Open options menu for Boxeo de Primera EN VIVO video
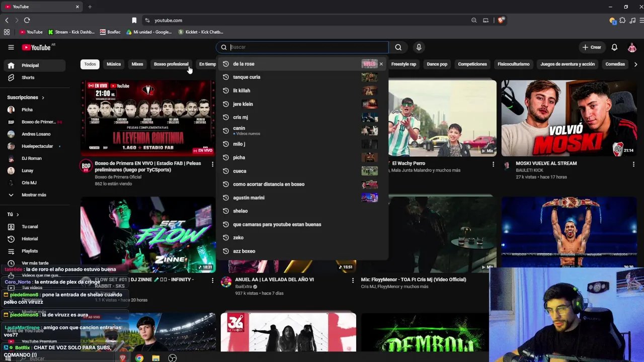644x362 pixels. pos(212,164)
